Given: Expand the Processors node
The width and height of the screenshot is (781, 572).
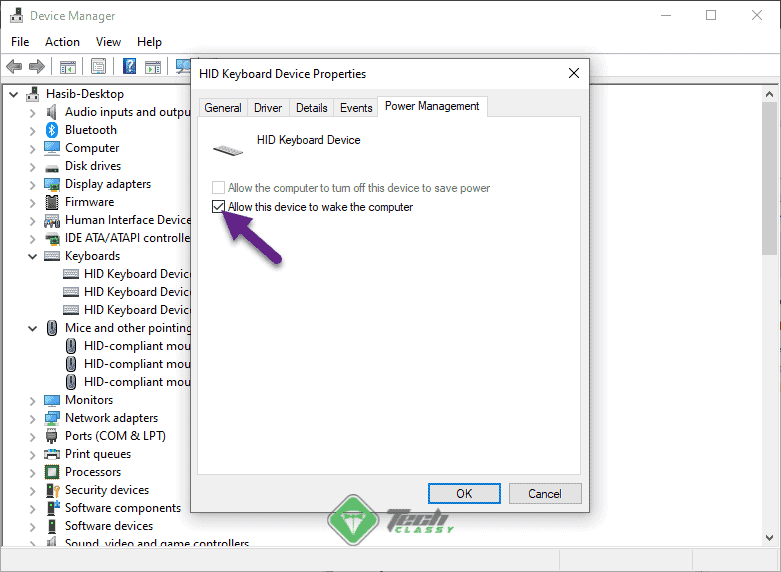Looking at the screenshot, I should coord(32,473).
